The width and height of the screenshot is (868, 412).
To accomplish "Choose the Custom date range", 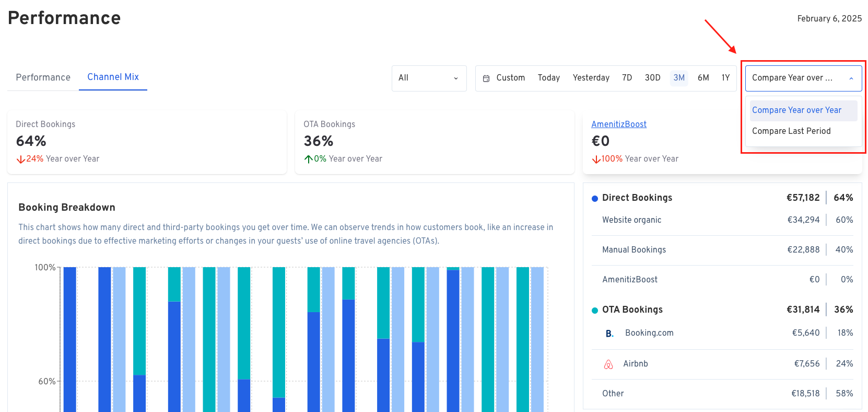I will coord(510,77).
